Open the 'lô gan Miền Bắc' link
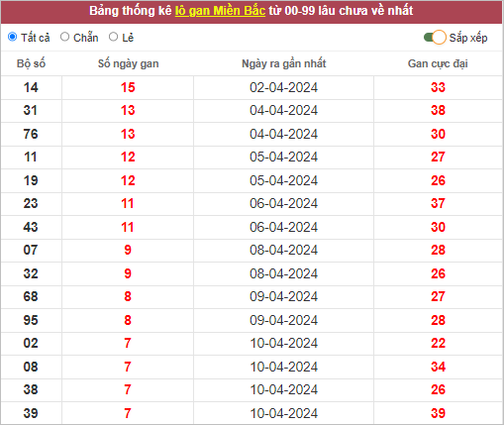504x425 pixels. [220, 11]
